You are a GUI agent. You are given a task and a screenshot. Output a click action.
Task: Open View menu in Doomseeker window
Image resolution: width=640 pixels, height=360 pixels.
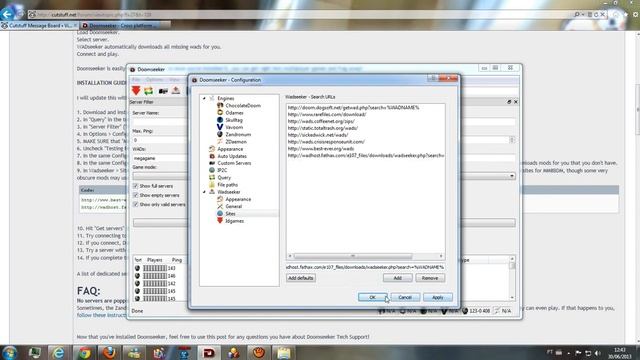[174, 80]
